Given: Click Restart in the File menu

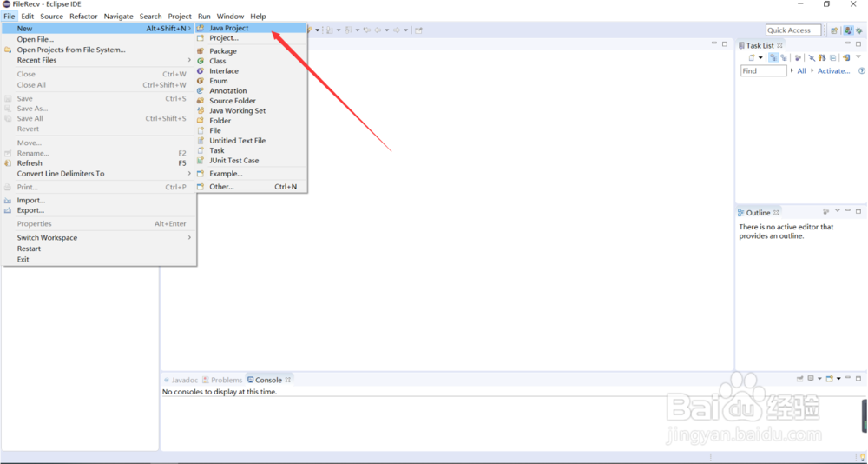Looking at the screenshot, I should pos(99,249).
